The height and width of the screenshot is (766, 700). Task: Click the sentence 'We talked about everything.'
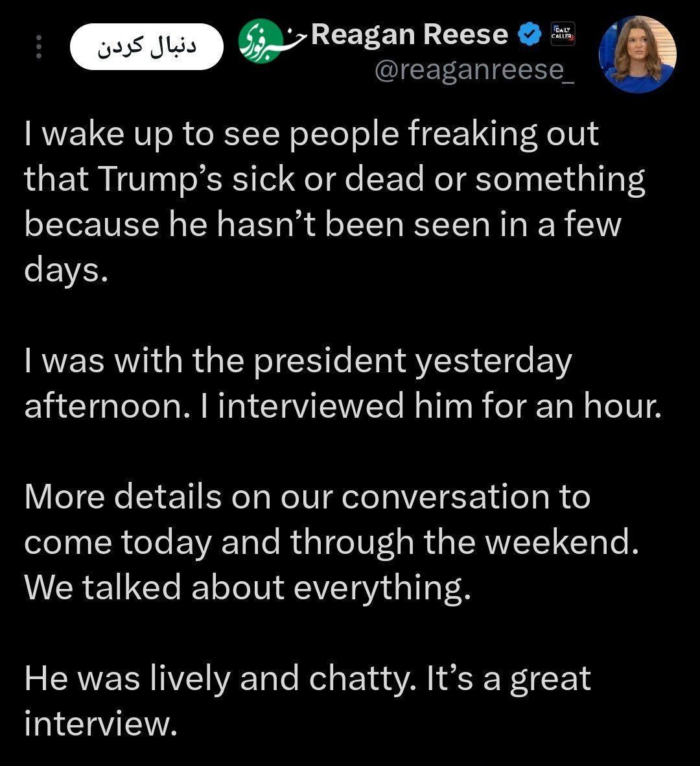(x=248, y=588)
